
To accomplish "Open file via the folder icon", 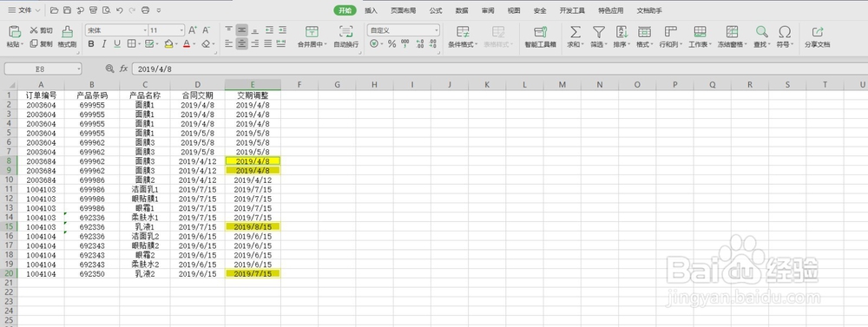I will [54, 10].
